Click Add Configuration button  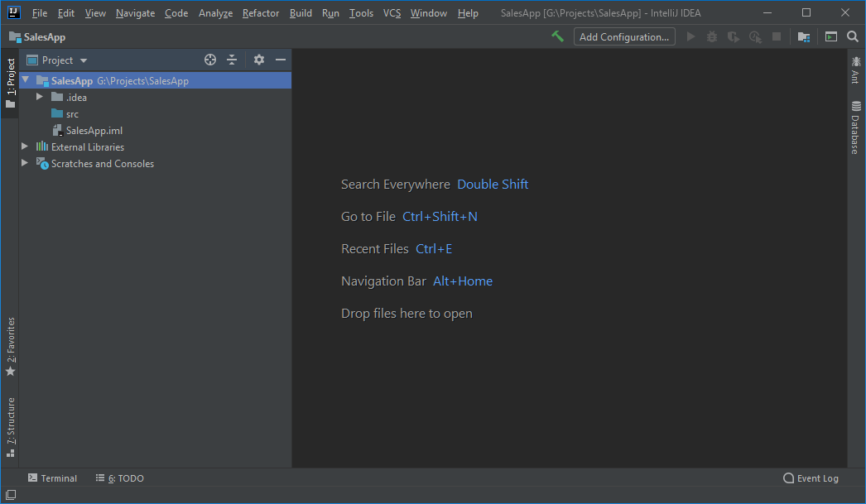tap(624, 36)
